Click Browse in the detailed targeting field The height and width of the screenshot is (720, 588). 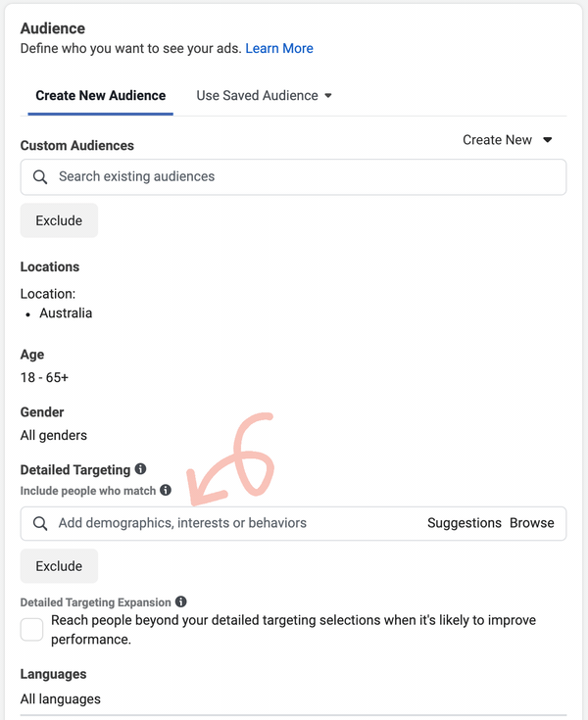[x=532, y=523]
